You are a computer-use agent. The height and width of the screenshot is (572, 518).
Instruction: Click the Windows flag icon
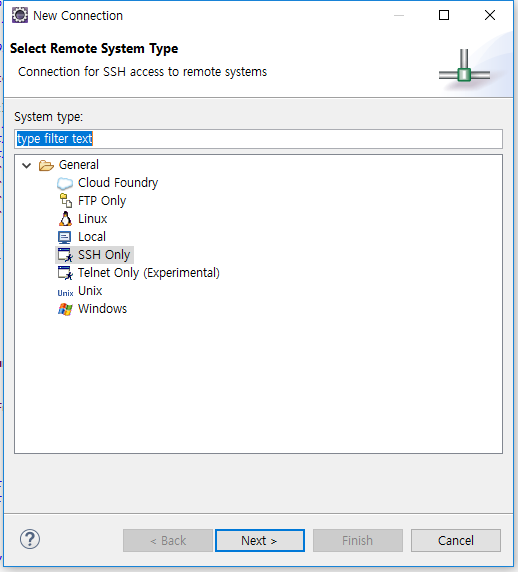click(65, 309)
